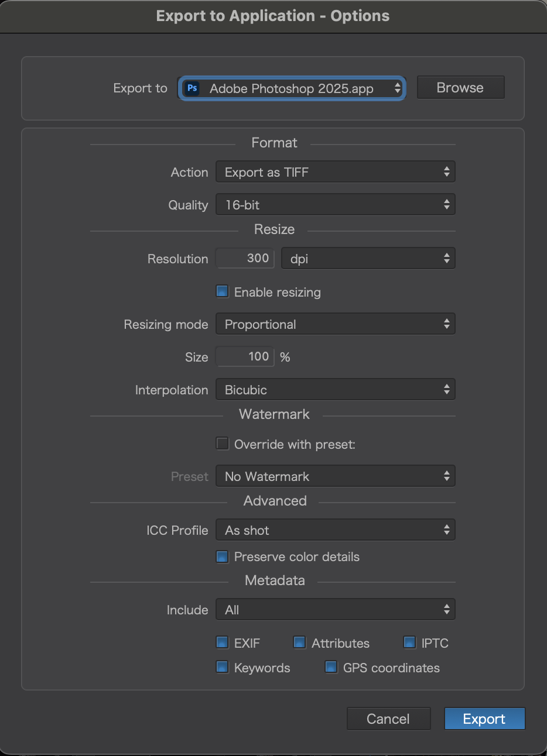Click the Photoshop app icon in selector
The width and height of the screenshot is (547, 756).
pos(192,88)
